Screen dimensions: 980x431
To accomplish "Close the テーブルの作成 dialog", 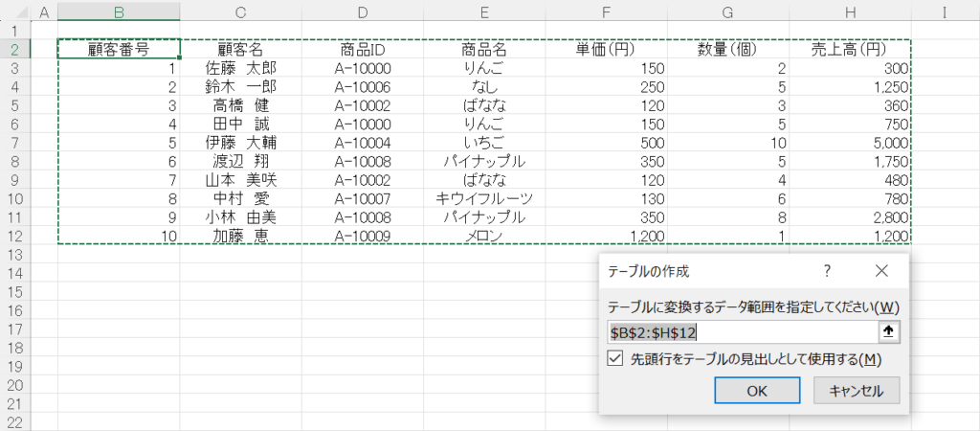I will click(x=881, y=271).
